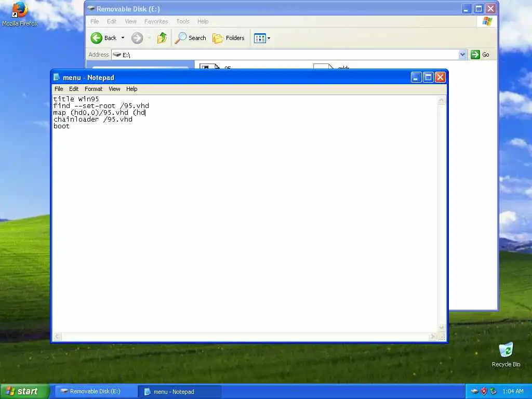The image size is (532, 399).
Task: Open the Recycle Bin icon
Action: click(x=506, y=354)
